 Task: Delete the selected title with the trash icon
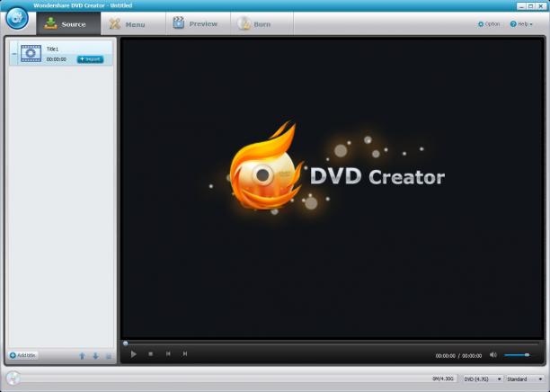click(109, 356)
